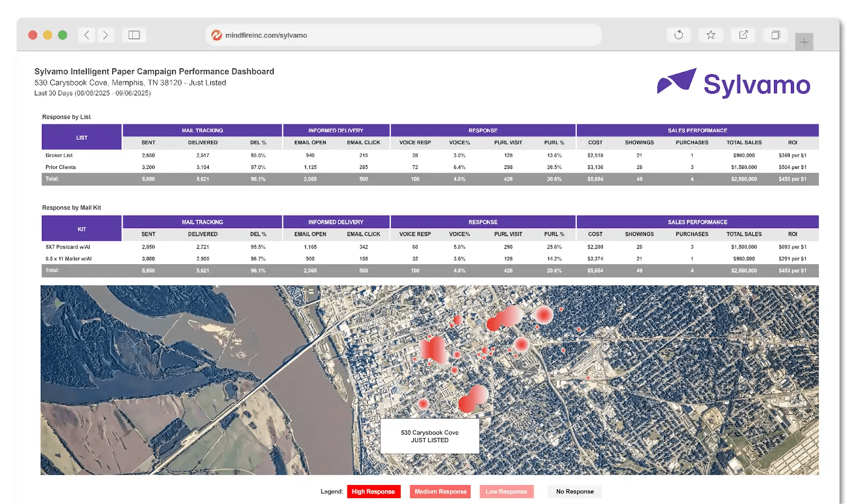
Task: Click the LIST column header
Action: tap(82, 138)
